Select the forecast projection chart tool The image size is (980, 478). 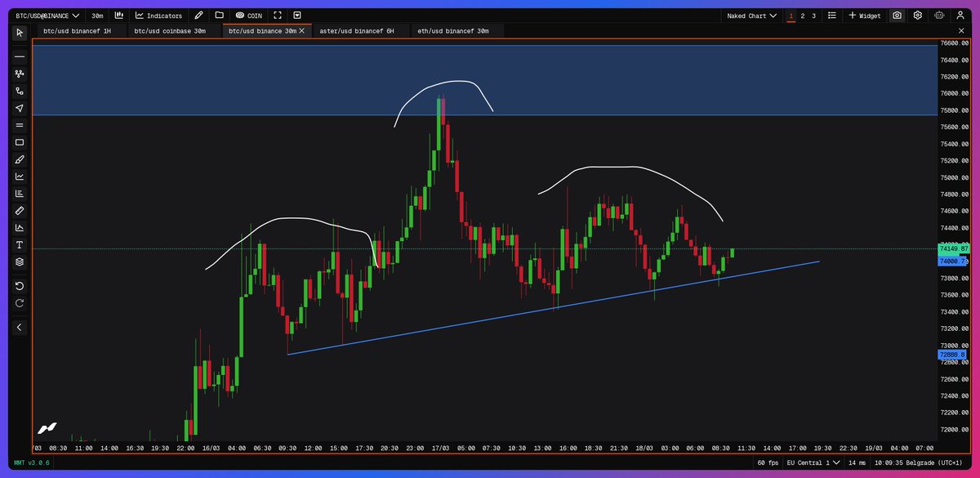click(x=20, y=228)
